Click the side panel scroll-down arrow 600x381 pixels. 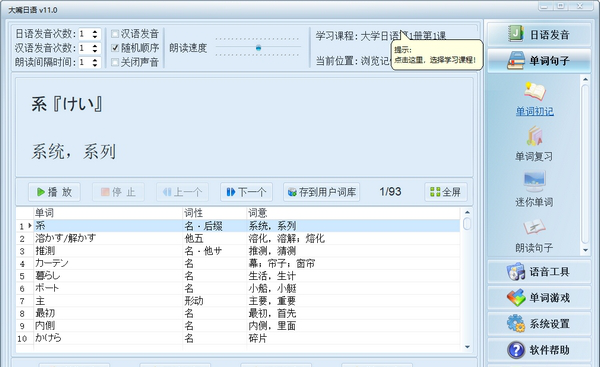[585, 251]
